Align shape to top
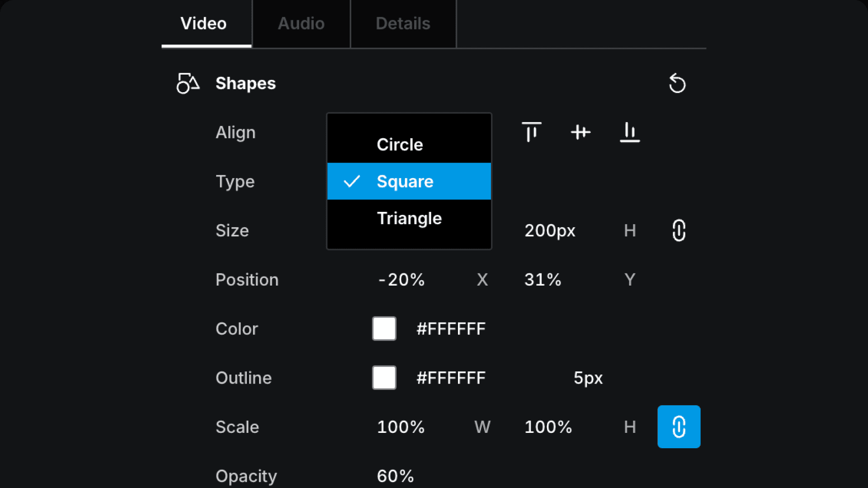This screenshot has width=868, height=488. 532,132
